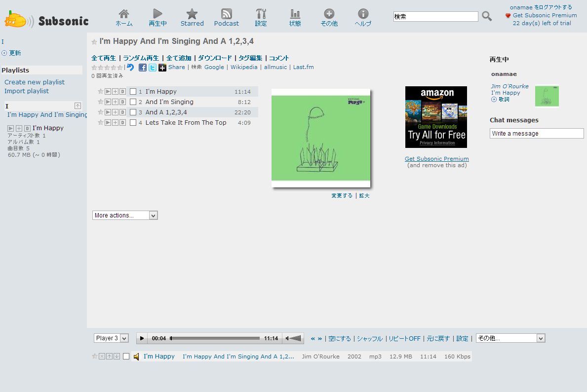Click Import playlist in sidebar
The image size is (587, 392).
point(27,91)
